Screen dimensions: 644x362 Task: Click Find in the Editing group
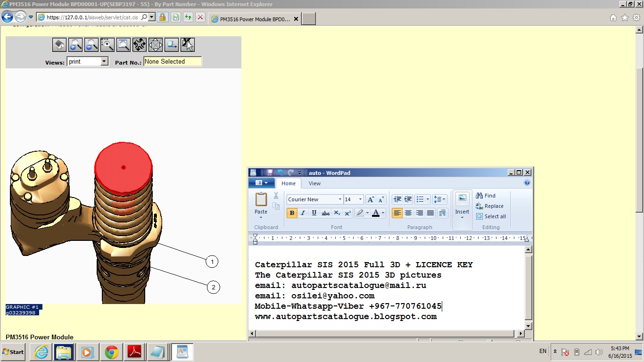486,196
